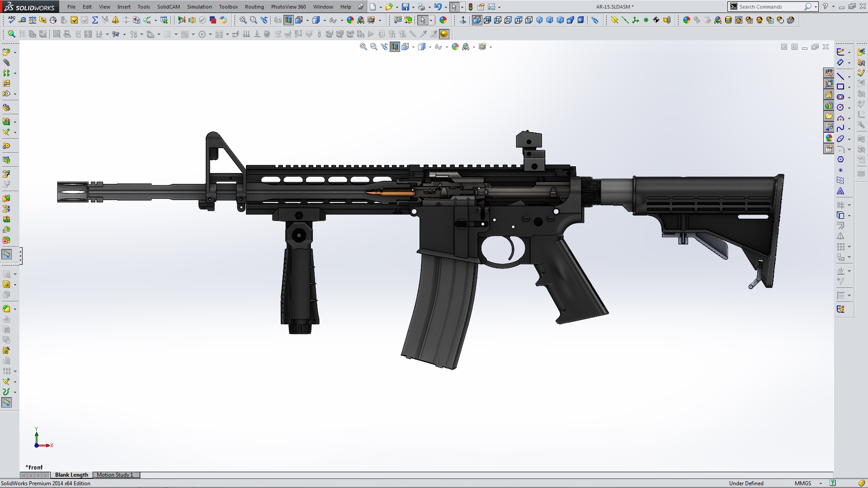This screenshot has height=488, width=868.
Task: Click the Spelling check ABC icon
Action: pos(12,20)
